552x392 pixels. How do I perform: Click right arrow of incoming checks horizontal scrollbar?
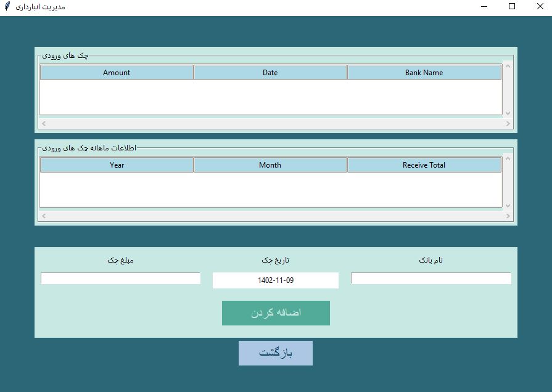[508, 123]
